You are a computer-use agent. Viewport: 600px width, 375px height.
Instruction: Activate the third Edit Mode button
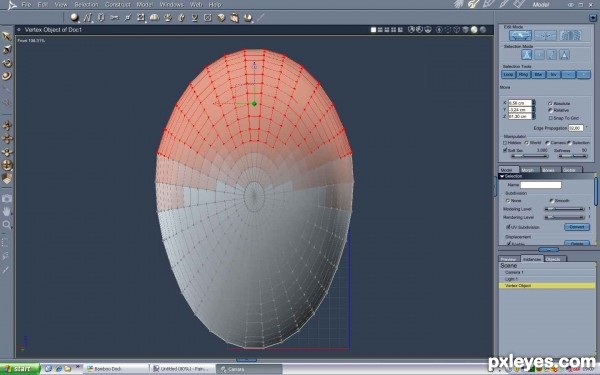coord(571,36)
